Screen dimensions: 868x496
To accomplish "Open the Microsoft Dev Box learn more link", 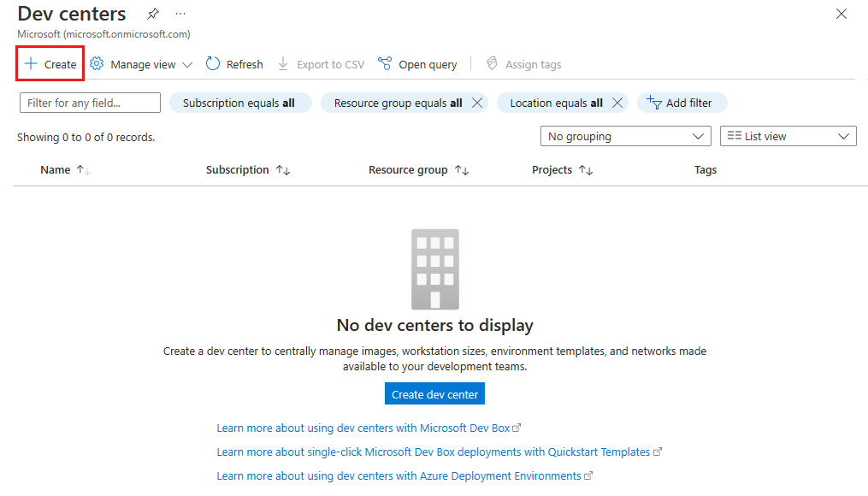I will pyautogui.click(x=369, y=428).
